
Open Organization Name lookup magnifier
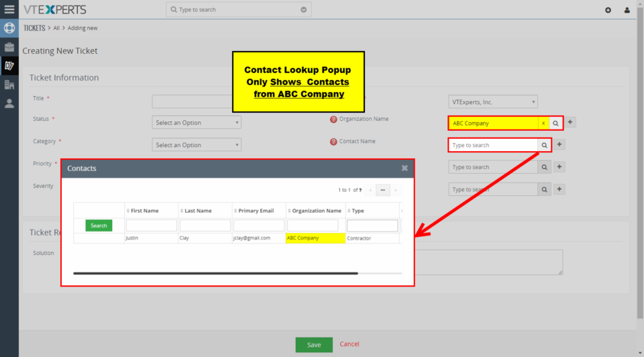(x=555, y=123)
